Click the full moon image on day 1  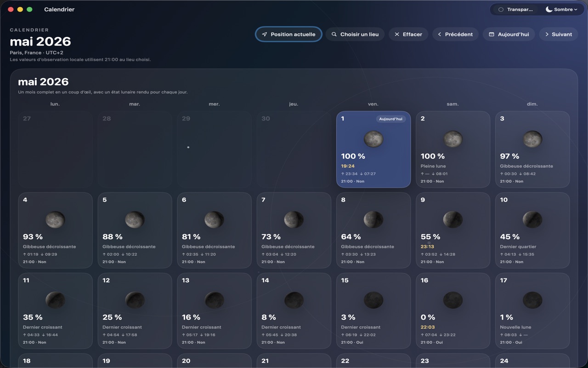click(373, 139)
